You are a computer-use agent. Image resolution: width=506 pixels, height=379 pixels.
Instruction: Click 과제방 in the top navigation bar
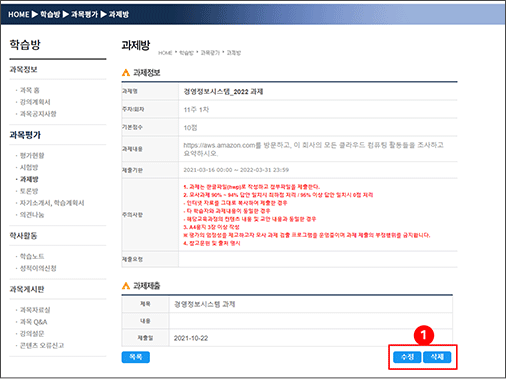tap(119, 14)
